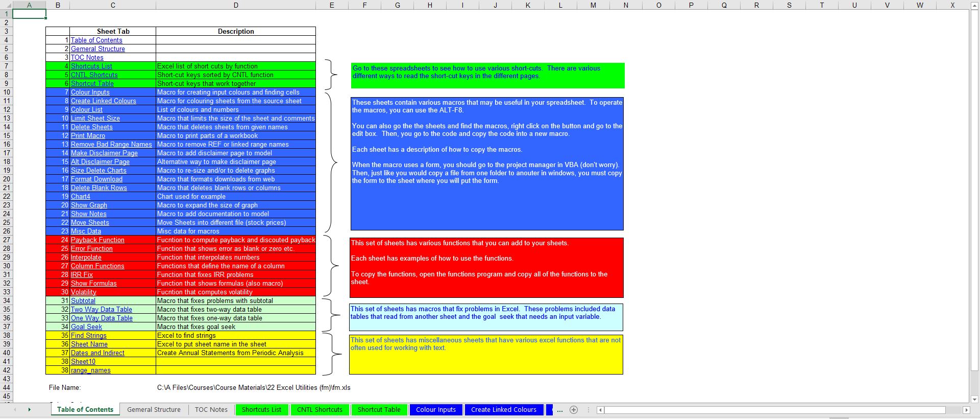Open the Limit Sheet Size link
980x419 pixels.
[95, 119]
